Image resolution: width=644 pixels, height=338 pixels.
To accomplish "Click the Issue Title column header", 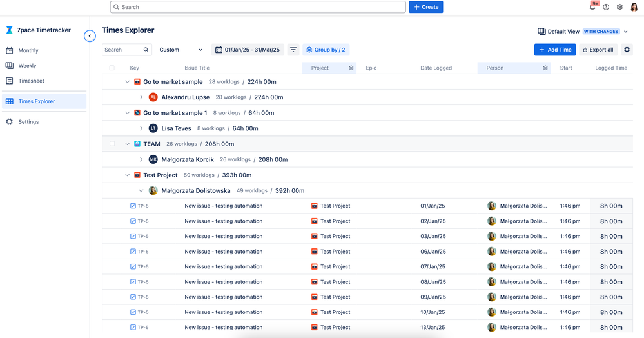I will click(x=197, y=68).
